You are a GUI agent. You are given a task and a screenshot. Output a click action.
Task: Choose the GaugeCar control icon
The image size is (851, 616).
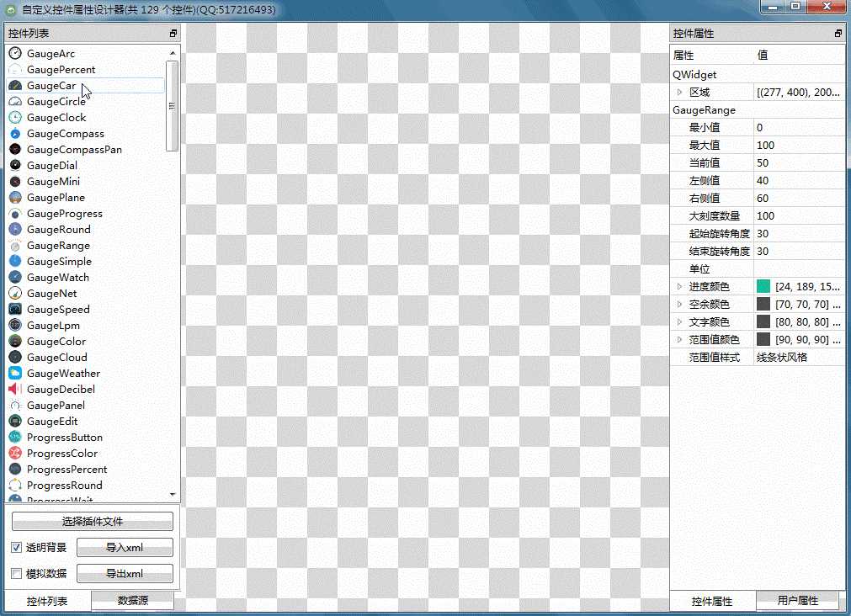(x=15, y=85)
